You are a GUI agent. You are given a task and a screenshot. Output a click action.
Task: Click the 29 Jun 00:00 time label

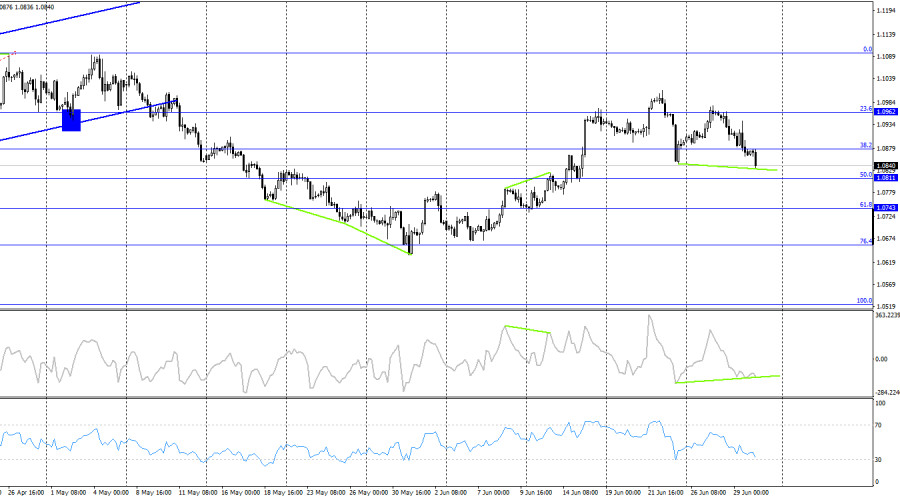click(753, 493)
